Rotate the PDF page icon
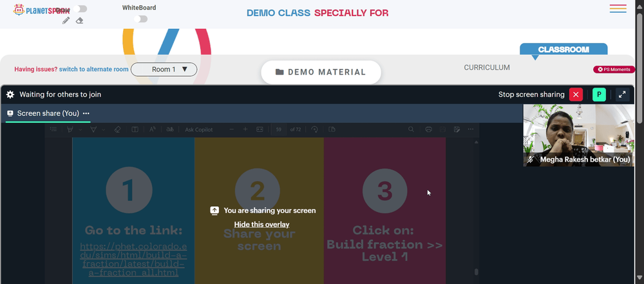This screenshot has width=644, height=284. tap(315, 129)
